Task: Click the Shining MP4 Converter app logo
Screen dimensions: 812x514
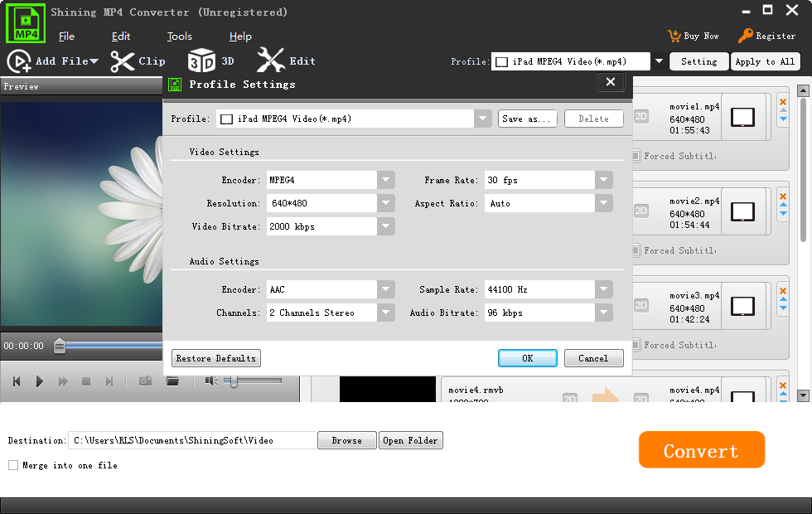Action: [26, 23]
